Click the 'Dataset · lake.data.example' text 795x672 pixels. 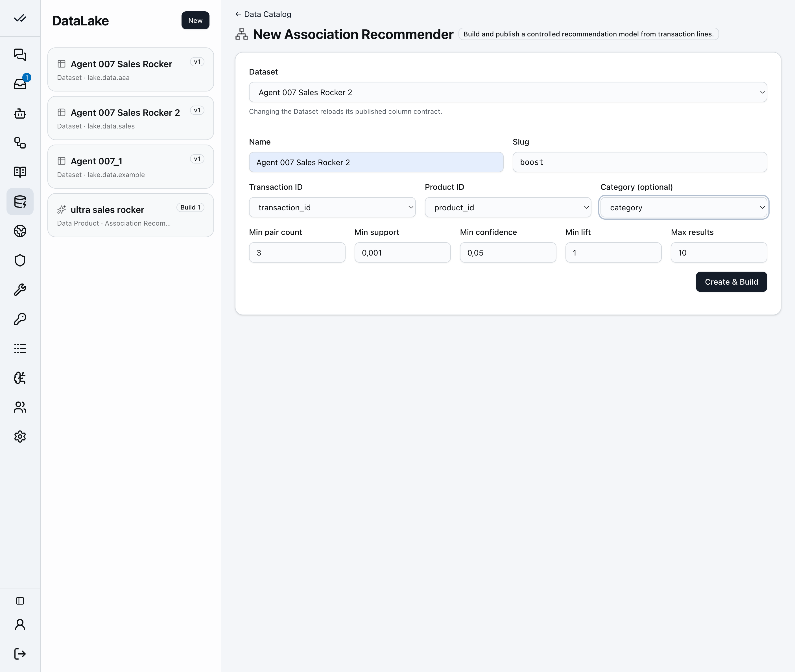(x=101, y=174)
